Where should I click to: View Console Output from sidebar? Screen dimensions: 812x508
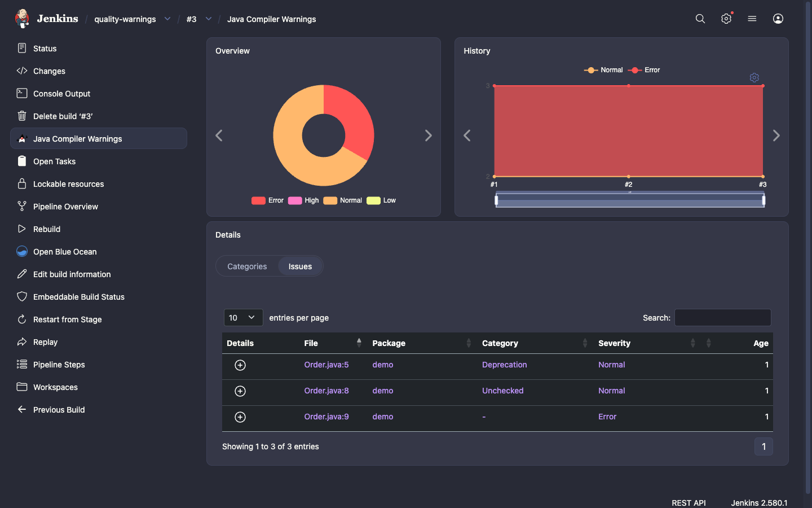99,94
